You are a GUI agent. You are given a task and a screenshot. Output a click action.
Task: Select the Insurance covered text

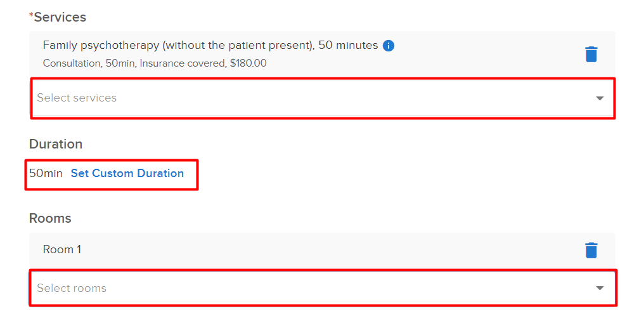tap(183, 63)
